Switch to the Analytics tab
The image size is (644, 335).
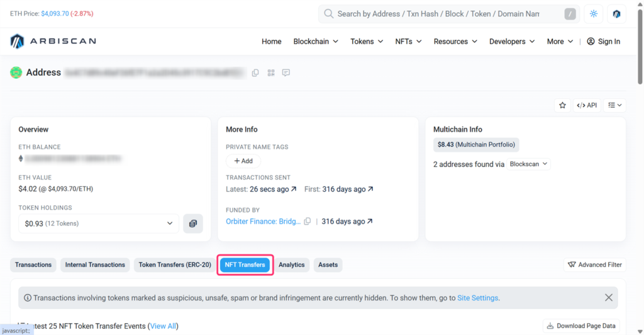(291, 265)
